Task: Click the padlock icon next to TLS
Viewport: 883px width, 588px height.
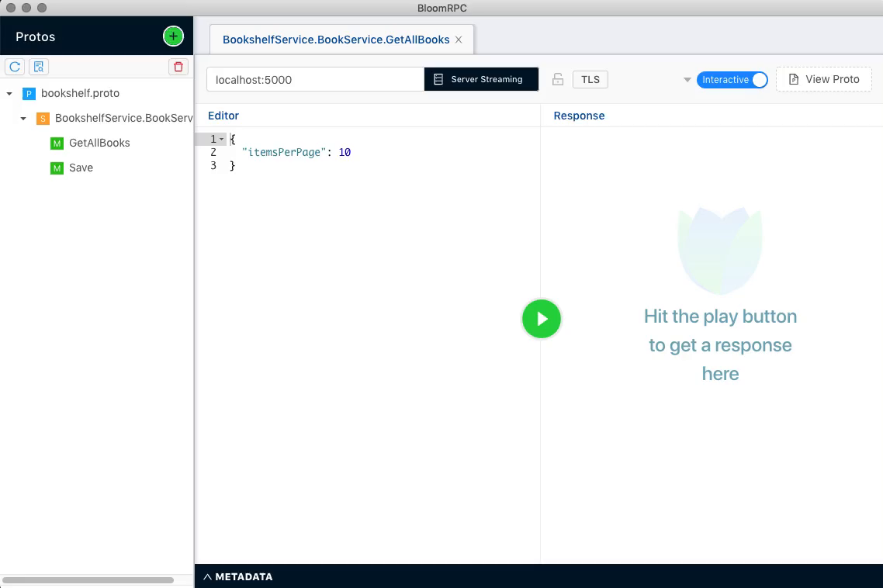Action: pyautogui.click(x=557, y=79)
